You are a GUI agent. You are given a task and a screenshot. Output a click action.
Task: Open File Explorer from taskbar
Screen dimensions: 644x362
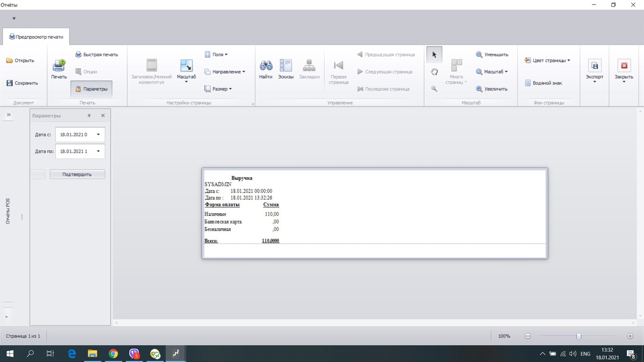tap(92, 353)
